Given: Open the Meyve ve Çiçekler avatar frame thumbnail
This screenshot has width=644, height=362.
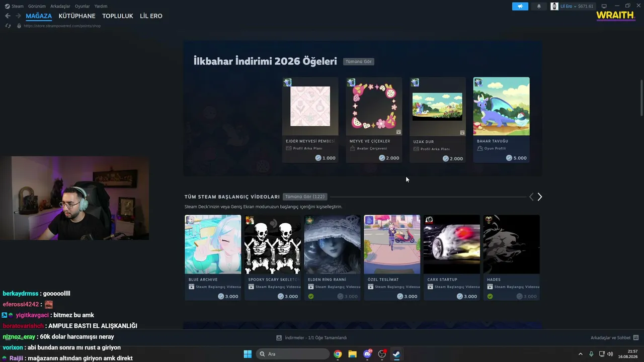Looking at the screenshot, I should coord(374,106).
